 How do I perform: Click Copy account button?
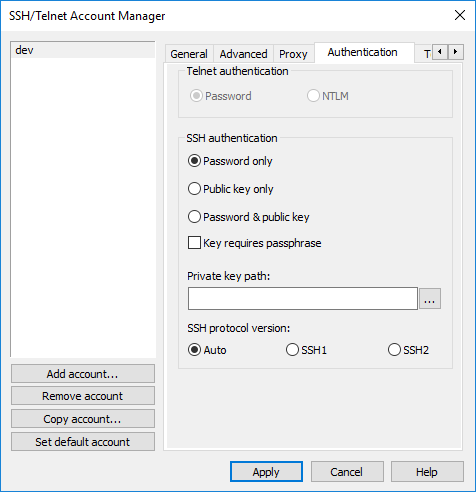click(x=83, y=419)
